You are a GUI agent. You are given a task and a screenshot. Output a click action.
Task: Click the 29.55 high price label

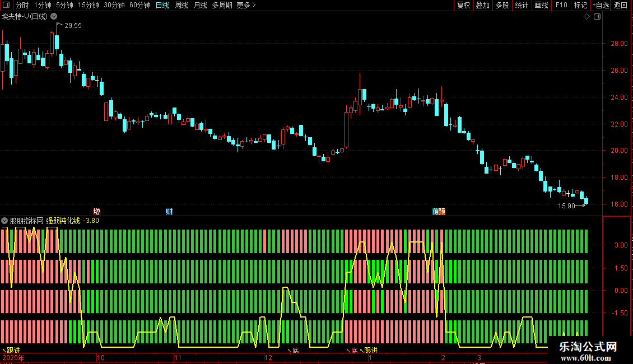point(73,26)
